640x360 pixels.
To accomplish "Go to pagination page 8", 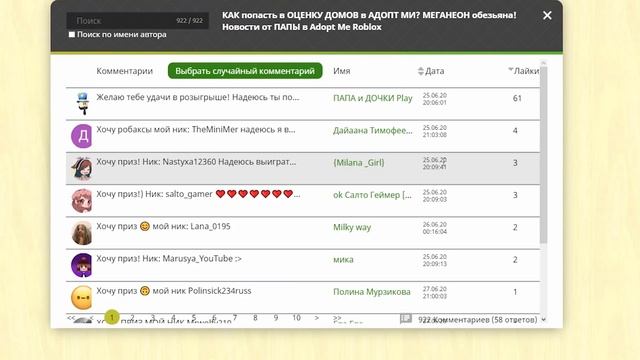I will [x=255, y=318].
